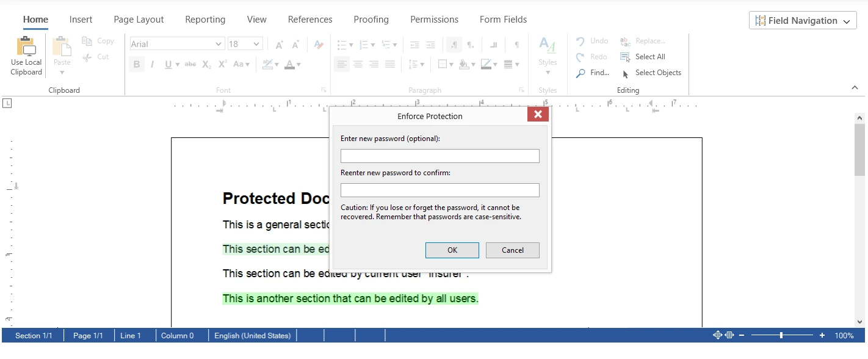Apply bold formatting to text
This screenshot has height=359, width=868.
coord(137,64)
